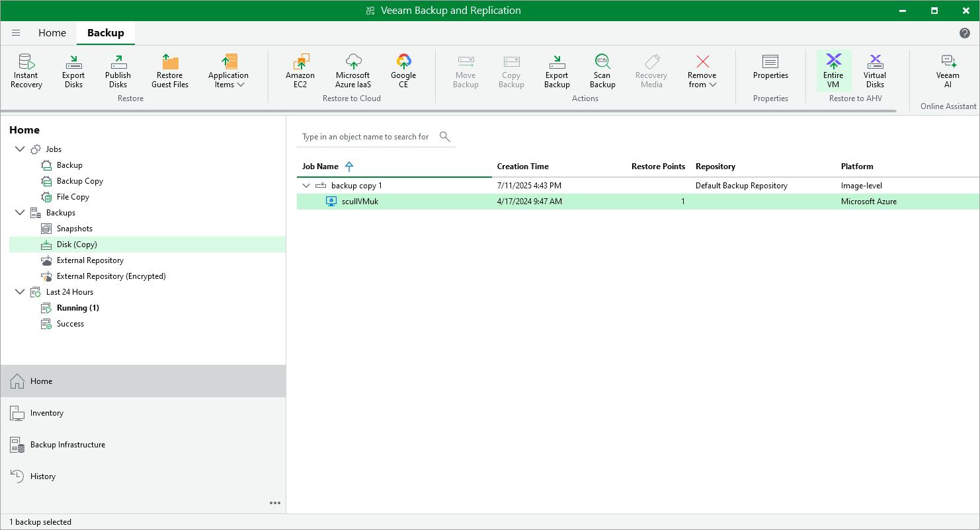Restore to Google CE

pyautogui.click(x=403, y=71)
